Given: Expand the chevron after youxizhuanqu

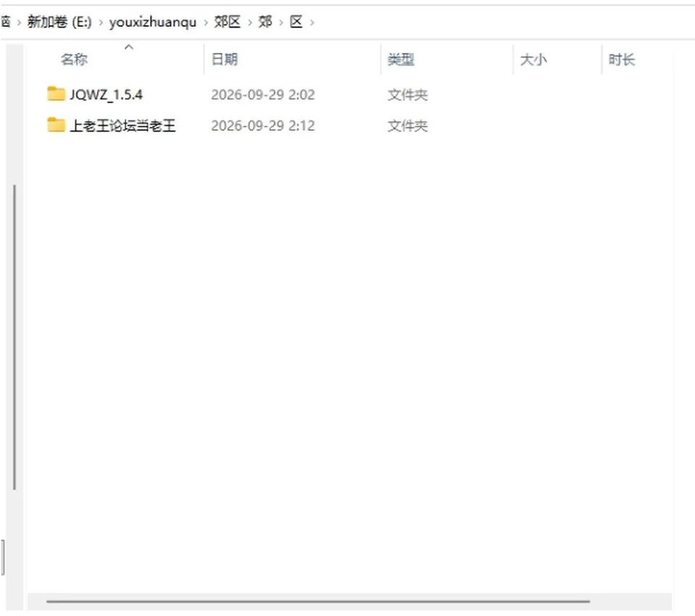Looking at the screenshot, I should click(206, 22).
